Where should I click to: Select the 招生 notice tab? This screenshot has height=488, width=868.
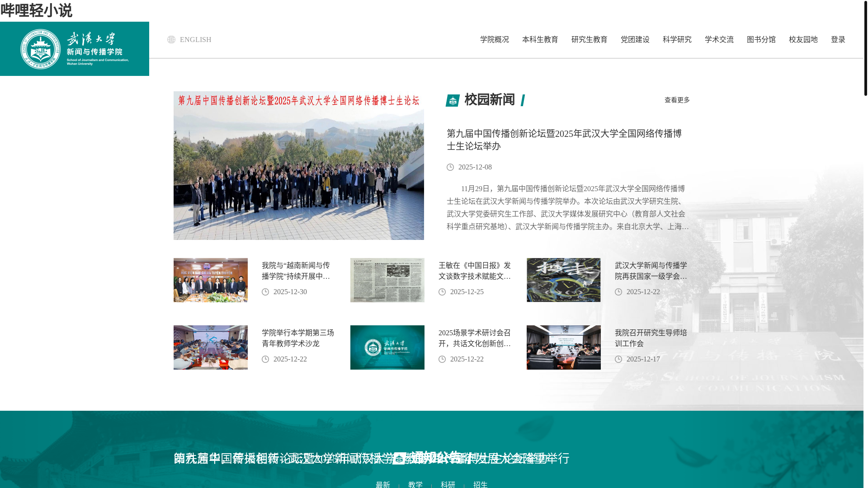tap(481, 484)
